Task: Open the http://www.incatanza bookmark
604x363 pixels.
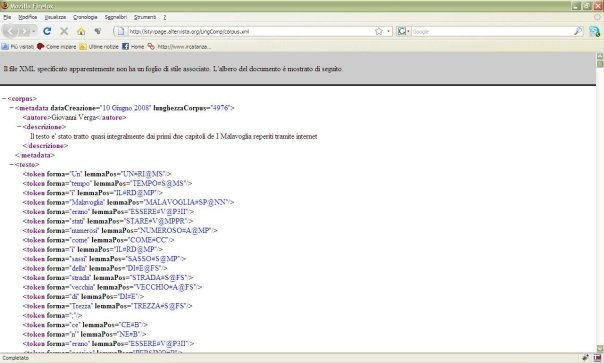Action: coord(179,47)
